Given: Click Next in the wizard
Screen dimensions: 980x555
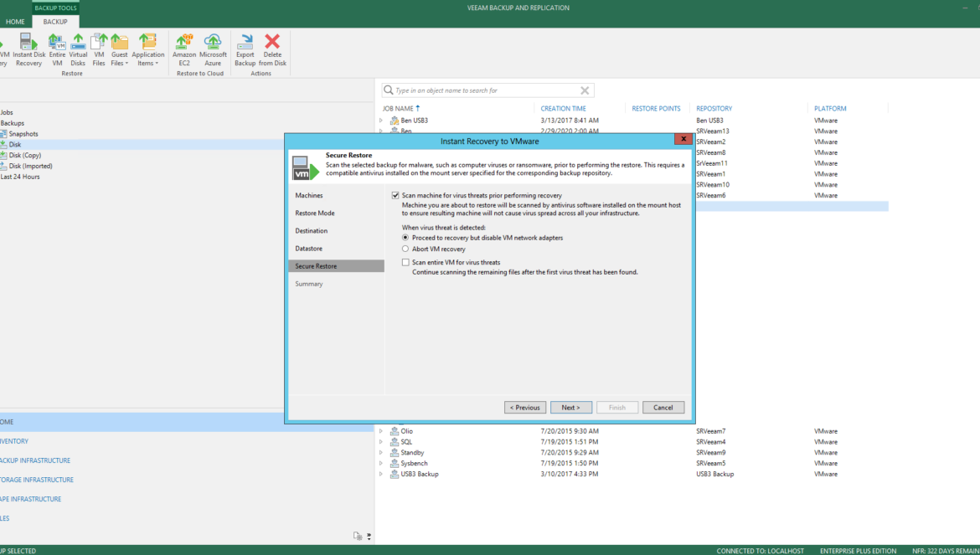Looking at the screenshot, I should click(x=571, y=408).
